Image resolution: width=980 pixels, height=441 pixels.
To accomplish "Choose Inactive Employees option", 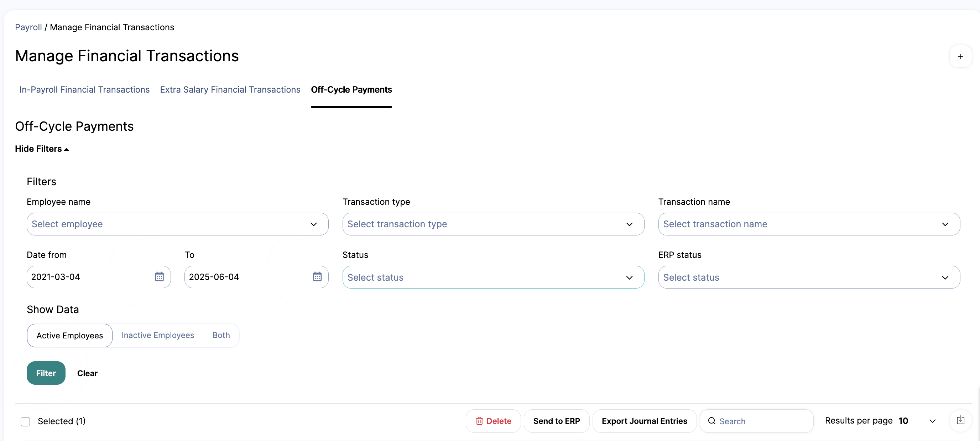I will pyautogui.click(x=157, y=335).
